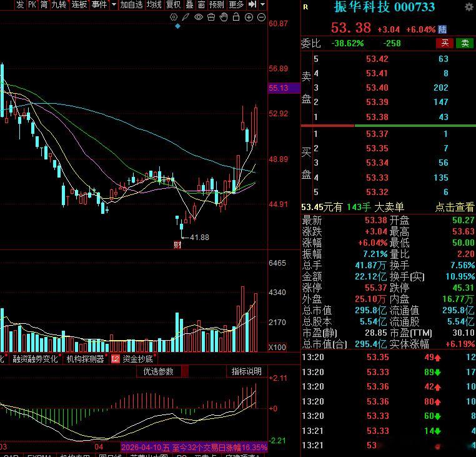Click sell level 1 price 53.38
The height and width of the screenshot is (457, 476).
pyautogui.click(x=377, y=117)
